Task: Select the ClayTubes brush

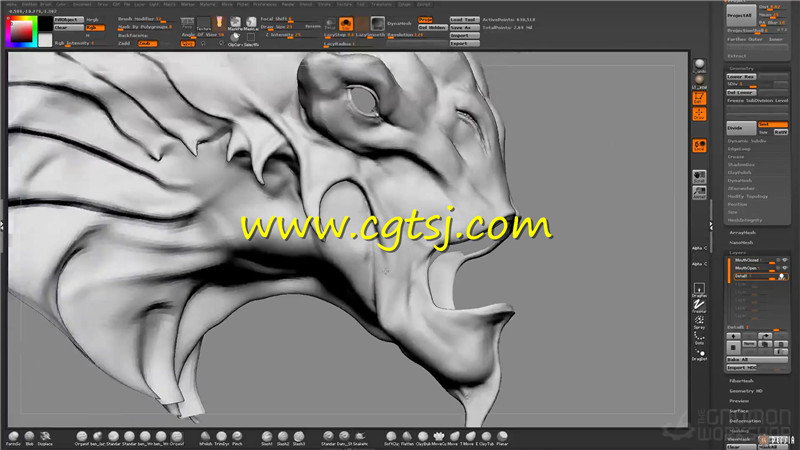Action: coord(485,437)
